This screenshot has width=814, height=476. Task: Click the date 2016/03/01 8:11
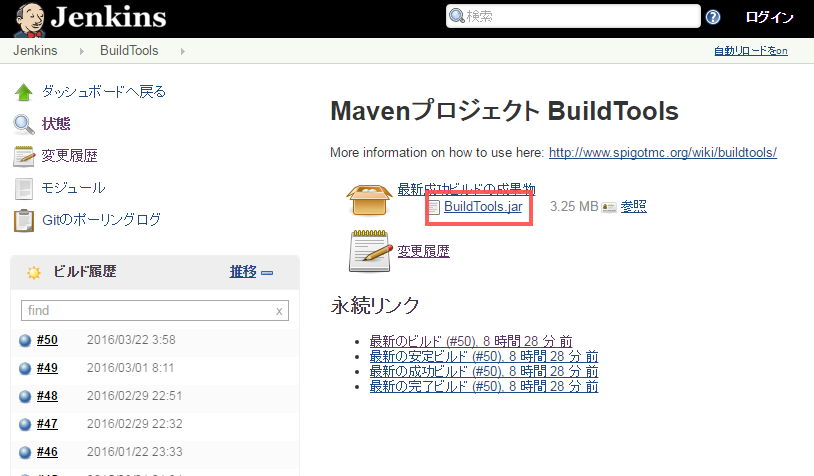coord(130,368)
